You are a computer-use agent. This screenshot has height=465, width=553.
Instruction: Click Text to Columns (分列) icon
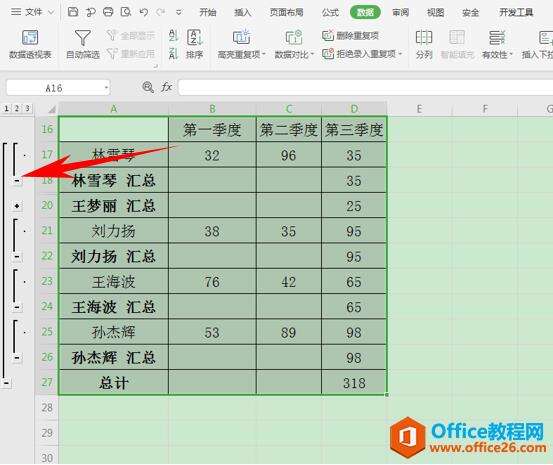pyautogui.click(x=424, y=37)
